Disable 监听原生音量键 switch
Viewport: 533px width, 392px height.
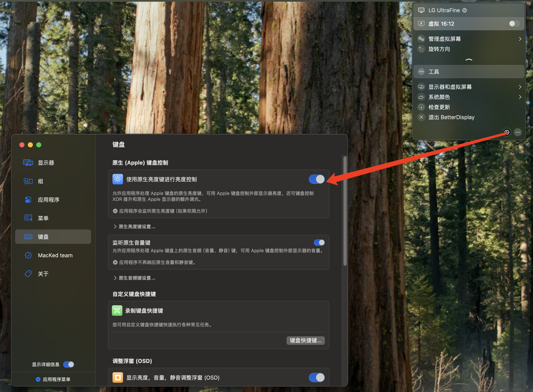click(319, 243)
